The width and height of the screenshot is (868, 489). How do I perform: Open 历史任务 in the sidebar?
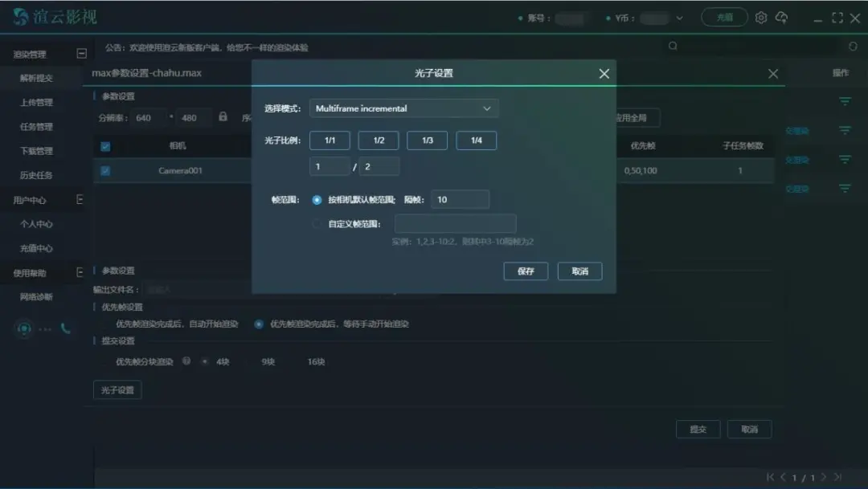pyautogui.click(x=36, y=175)
